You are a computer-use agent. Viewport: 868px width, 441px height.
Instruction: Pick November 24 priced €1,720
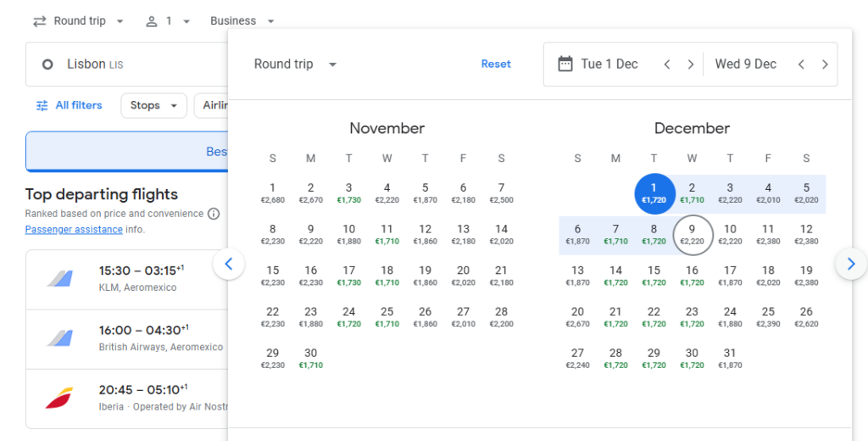[348, 317]
